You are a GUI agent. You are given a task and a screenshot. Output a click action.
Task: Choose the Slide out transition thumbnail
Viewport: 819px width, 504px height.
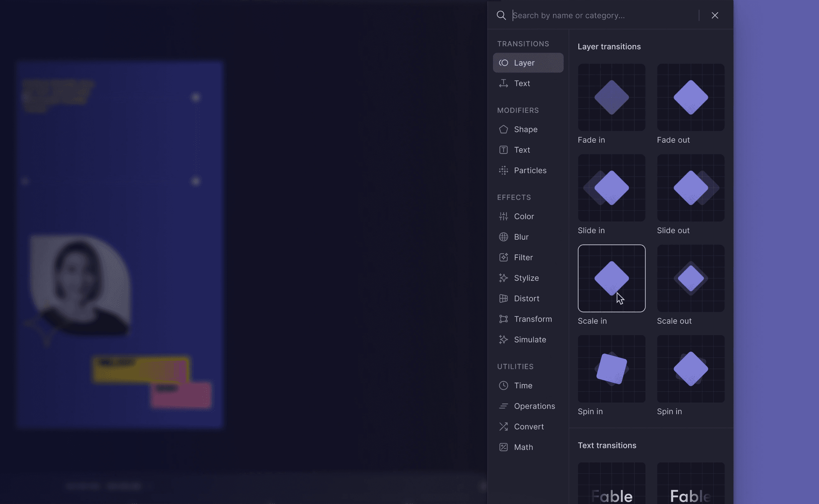[x=690, y=188]
